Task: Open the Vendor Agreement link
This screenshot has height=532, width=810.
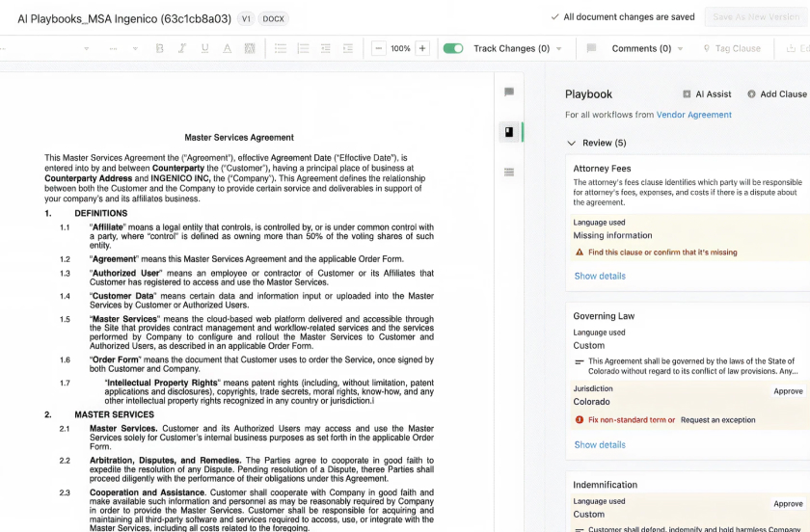Action: tap(693, 115)
